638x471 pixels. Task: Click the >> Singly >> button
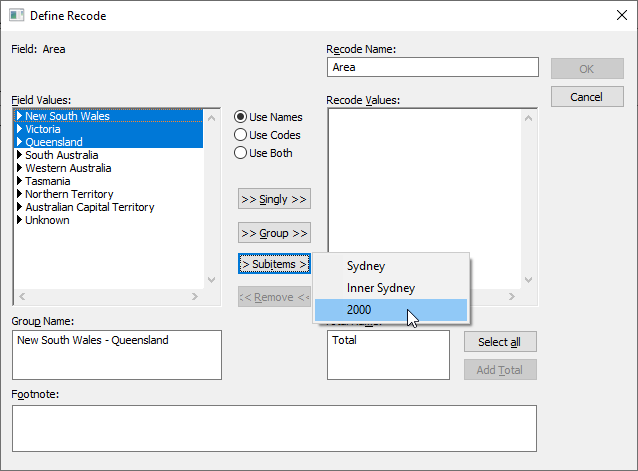tap(274, 199)
